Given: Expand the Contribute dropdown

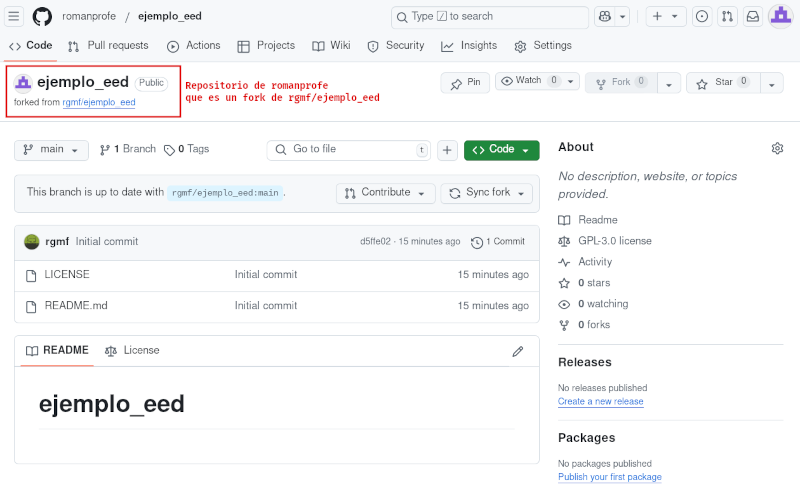Looking at the screenshot, I should (385, 193).
